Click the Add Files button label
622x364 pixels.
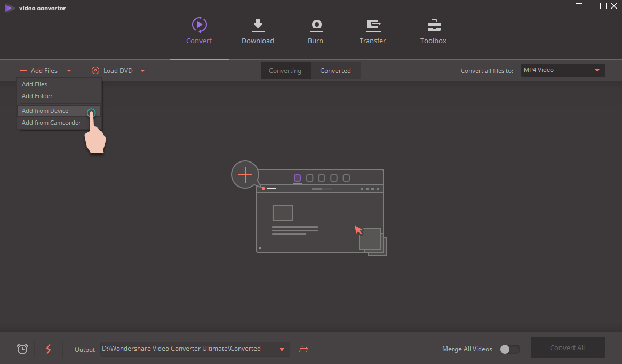[44, 70]
